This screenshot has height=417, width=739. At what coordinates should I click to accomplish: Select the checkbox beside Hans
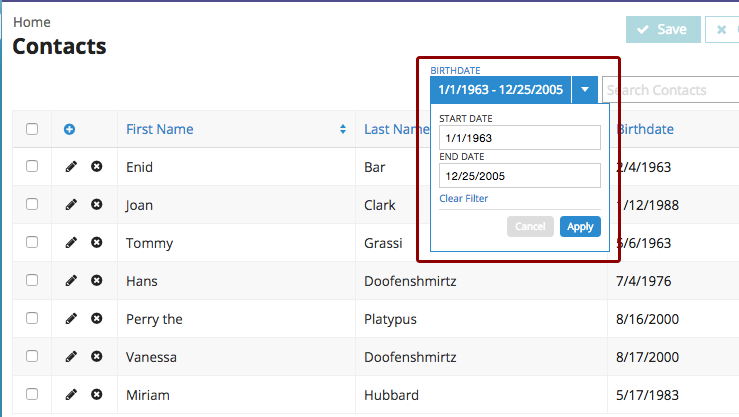tap(32, 280)
